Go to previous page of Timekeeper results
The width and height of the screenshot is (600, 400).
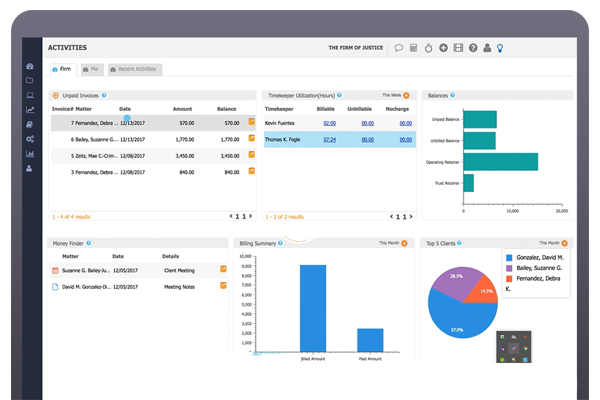click(391, 217)
